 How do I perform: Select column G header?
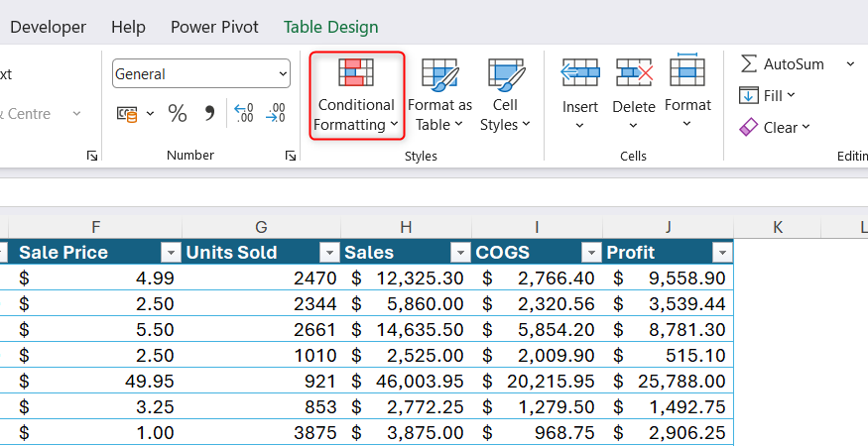coord(261,227)
